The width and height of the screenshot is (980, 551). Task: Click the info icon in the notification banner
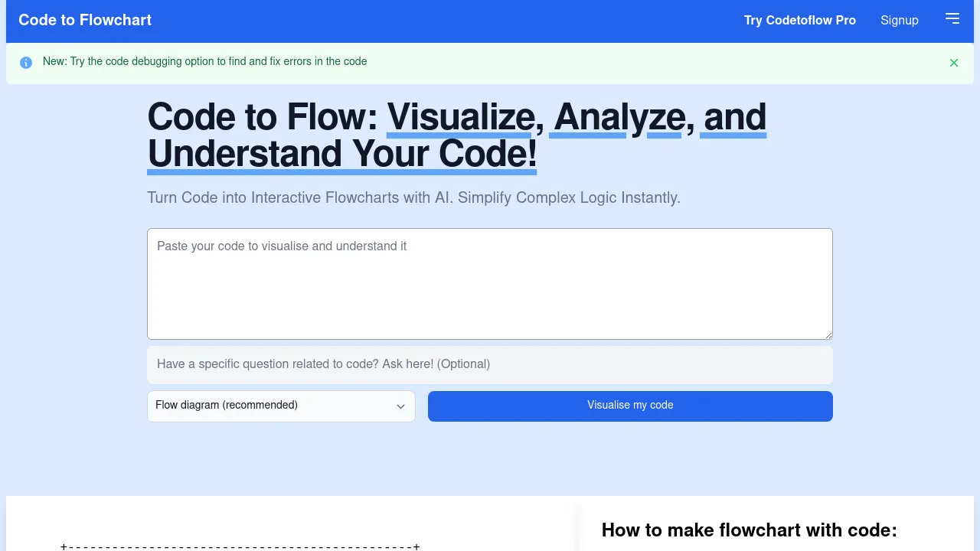[x=26, y=62]
